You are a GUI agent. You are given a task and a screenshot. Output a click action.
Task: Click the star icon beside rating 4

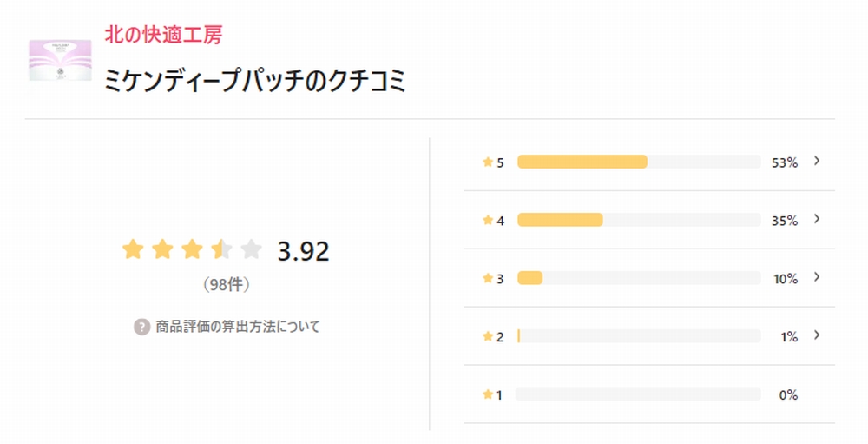point(488,220)
